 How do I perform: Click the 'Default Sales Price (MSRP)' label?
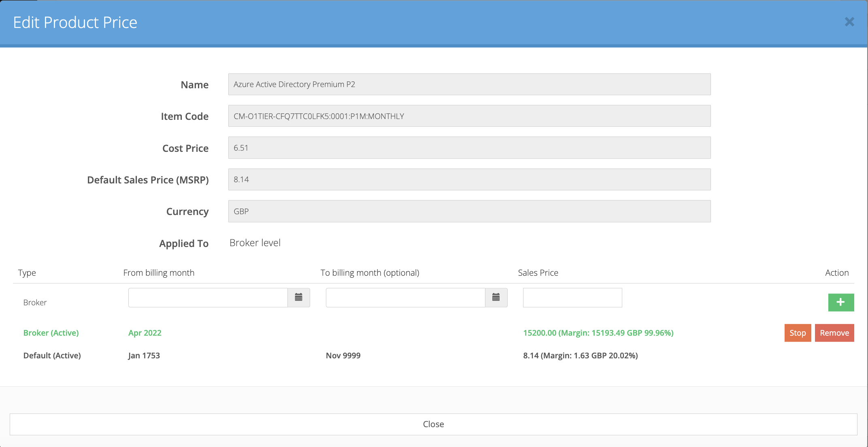point(148,180)
